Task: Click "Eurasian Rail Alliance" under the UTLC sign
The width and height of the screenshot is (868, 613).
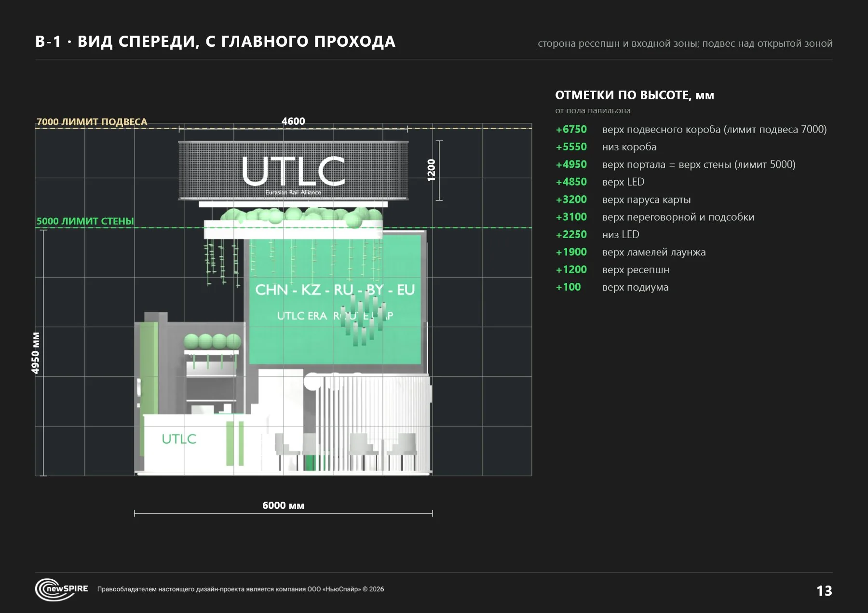Action: point(293,192)
